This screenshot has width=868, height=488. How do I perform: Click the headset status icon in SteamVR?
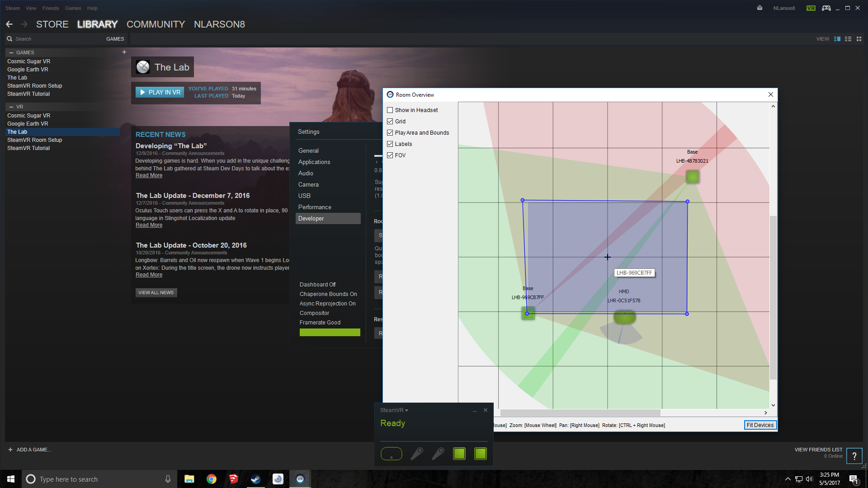[x=392, y=454]
